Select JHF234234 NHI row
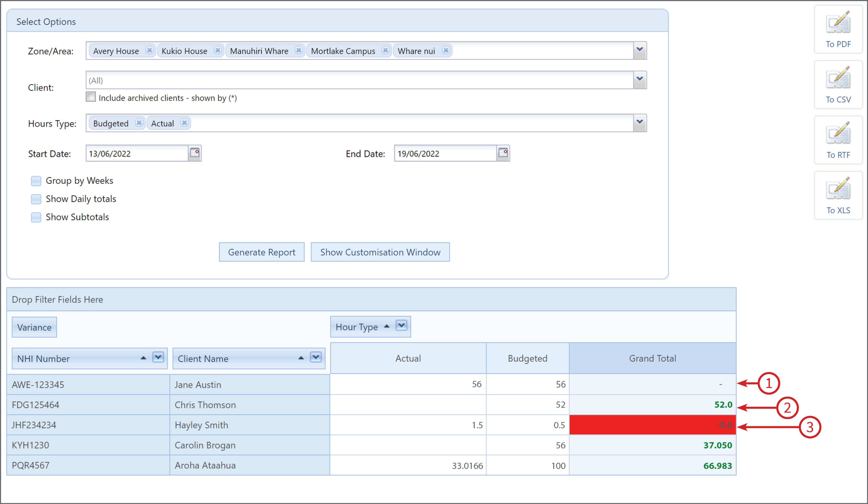The image size is (868, 504). (88, 425)
